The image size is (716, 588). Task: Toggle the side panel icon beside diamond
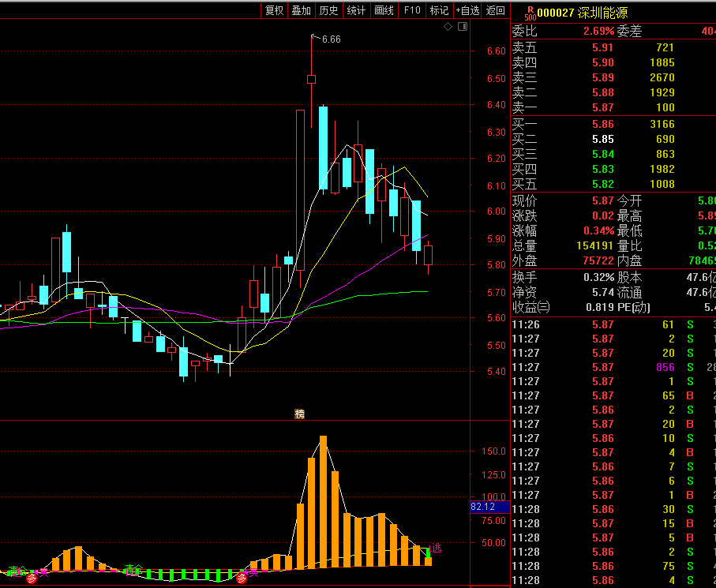pos(463,27)
